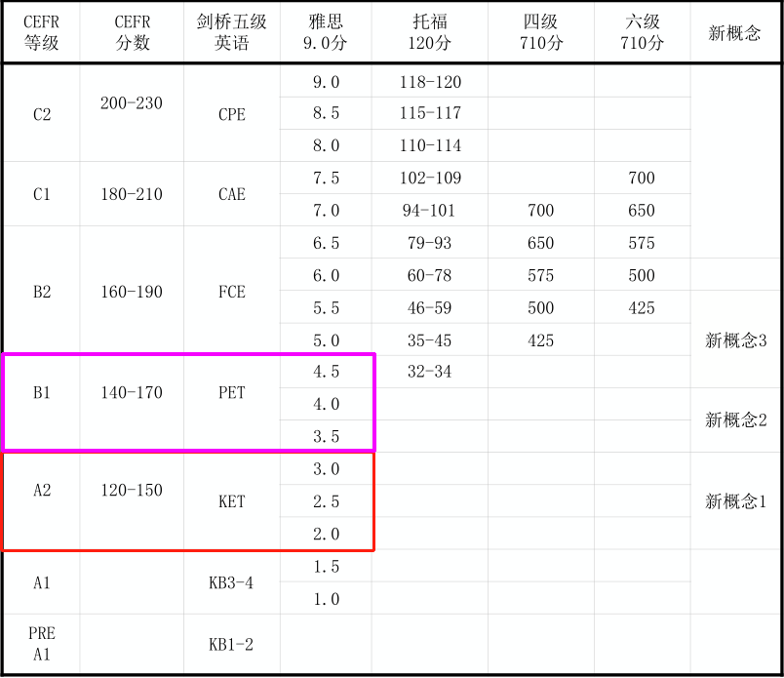
Task: Select the CAE cell in C1 row
Action: point(231,194)
